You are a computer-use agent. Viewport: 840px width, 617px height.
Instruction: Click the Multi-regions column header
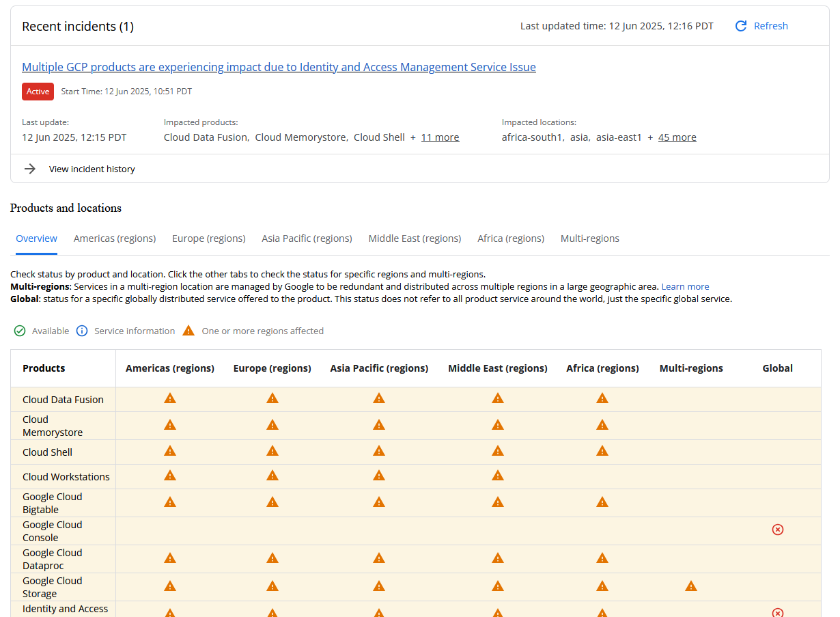[691, 368]
